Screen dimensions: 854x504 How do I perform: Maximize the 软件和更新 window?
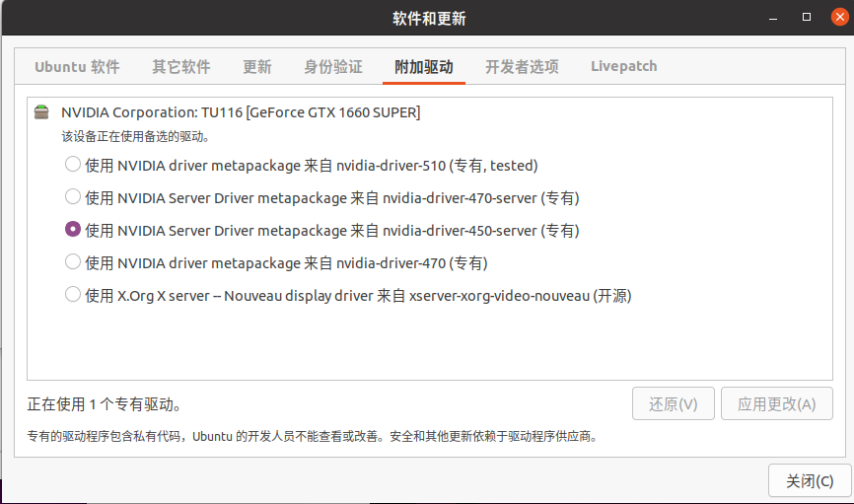pos(807,18)
